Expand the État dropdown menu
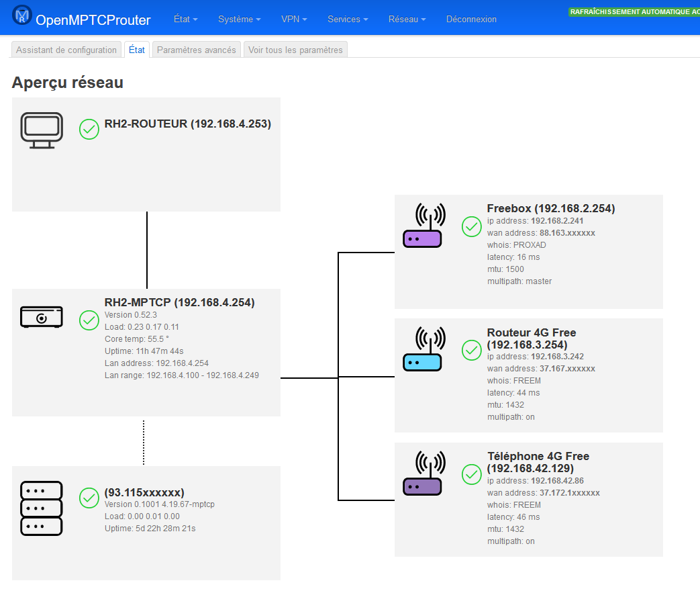This screenshot has height=589, width=700. coord(185,19)
